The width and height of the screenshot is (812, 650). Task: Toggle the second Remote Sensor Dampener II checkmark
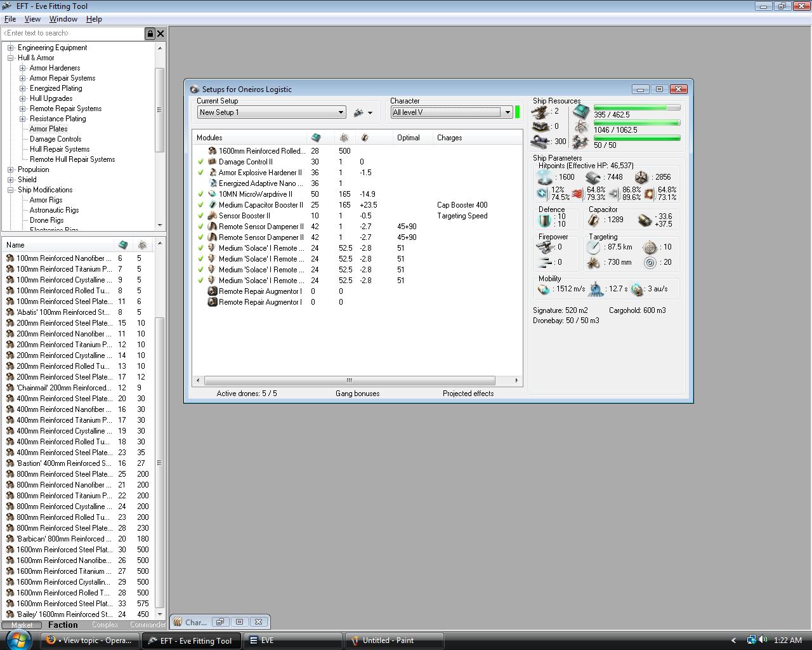coord(200,237)
